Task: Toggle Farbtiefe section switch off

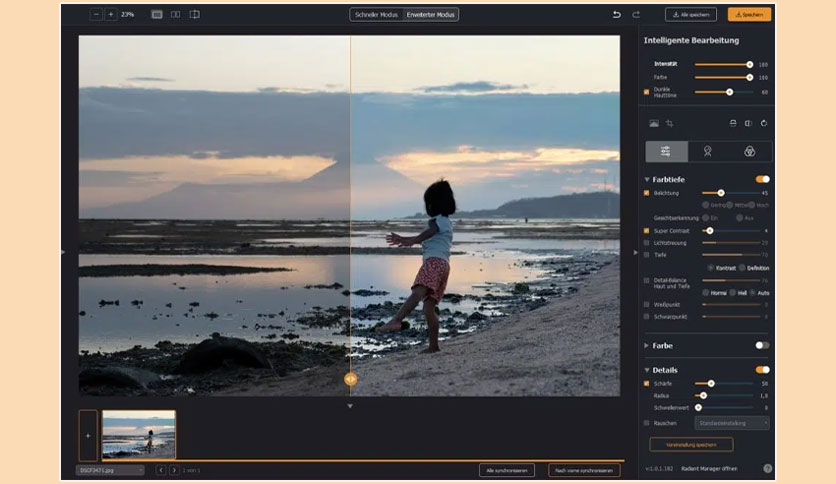Action: click(x=762, y=179)
